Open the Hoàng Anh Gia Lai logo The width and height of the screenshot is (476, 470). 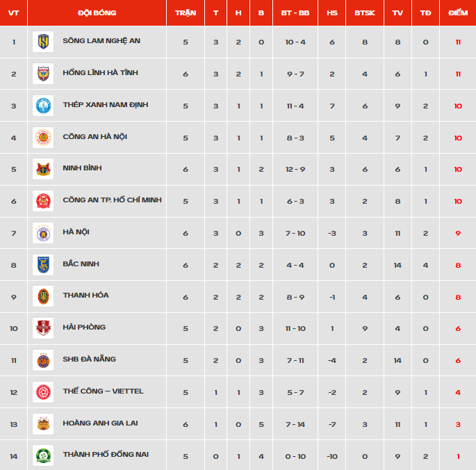pyautogui.click(x=43, y=424)
